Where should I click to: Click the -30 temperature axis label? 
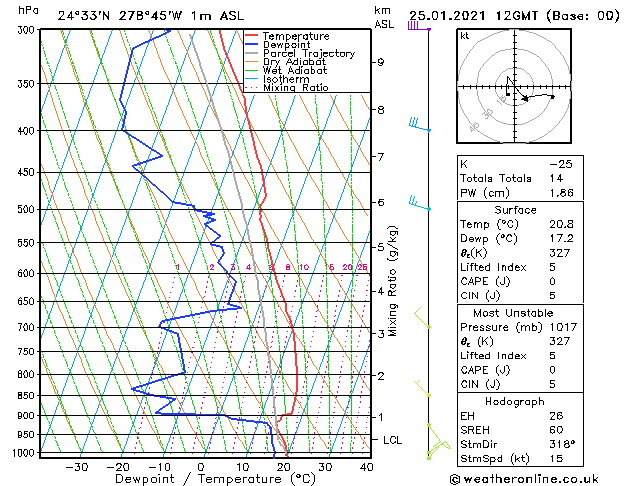pyautogui.click(x=77, y=467)
